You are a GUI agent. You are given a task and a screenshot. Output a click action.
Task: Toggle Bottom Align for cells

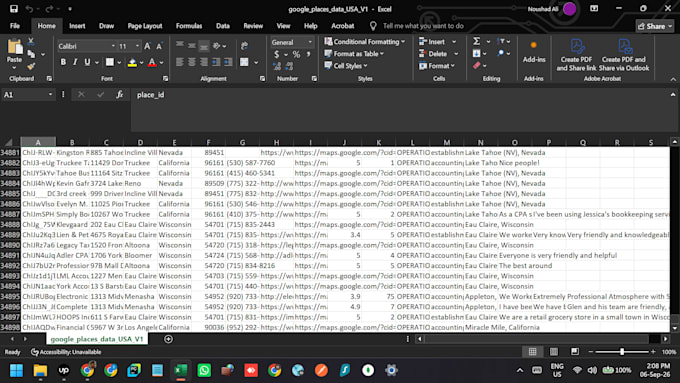[x=204, y=46]
